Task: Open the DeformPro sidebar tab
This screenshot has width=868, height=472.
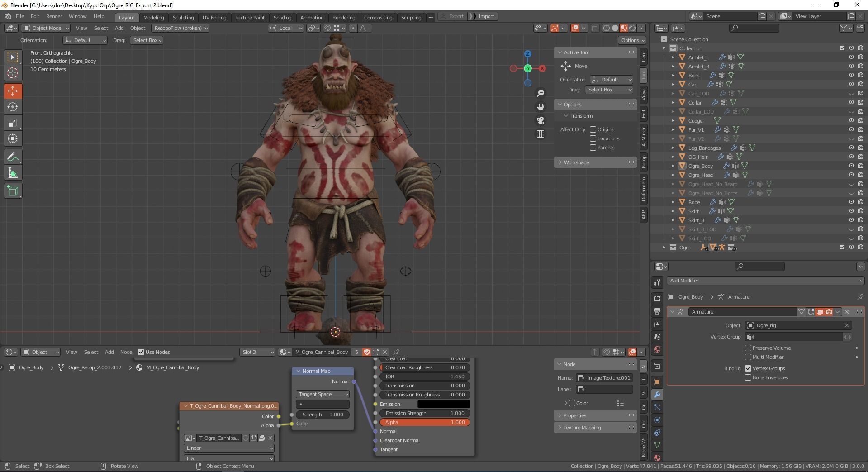Action: [643, 189]
